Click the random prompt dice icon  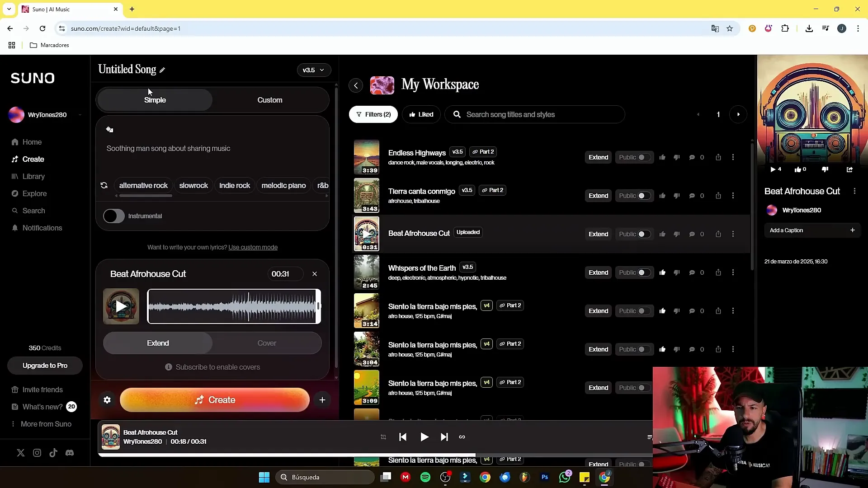pyautogui.click(x=109, y=130)
